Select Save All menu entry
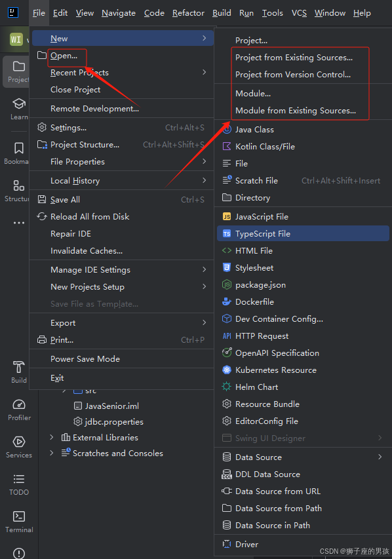The image size is (392, 559). tap(121, 200)
